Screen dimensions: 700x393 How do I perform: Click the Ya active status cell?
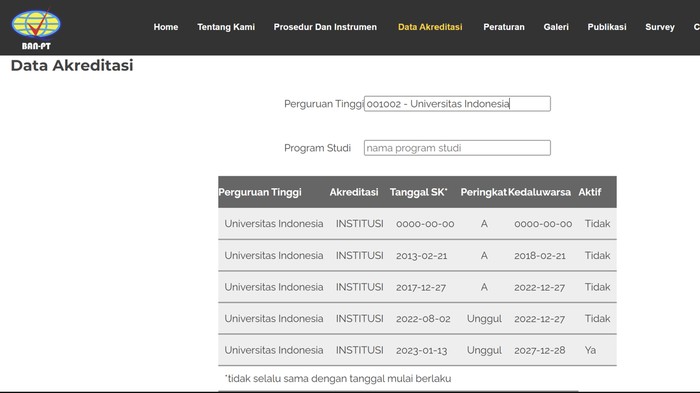[x=590, y=351]
